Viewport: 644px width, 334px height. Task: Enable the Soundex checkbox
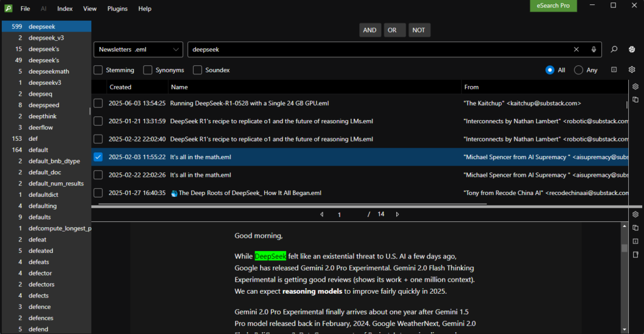pos(197,70)
